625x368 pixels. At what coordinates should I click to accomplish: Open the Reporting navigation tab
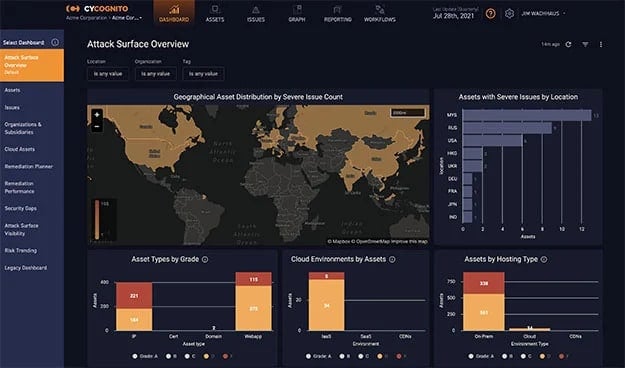[338, 14]
